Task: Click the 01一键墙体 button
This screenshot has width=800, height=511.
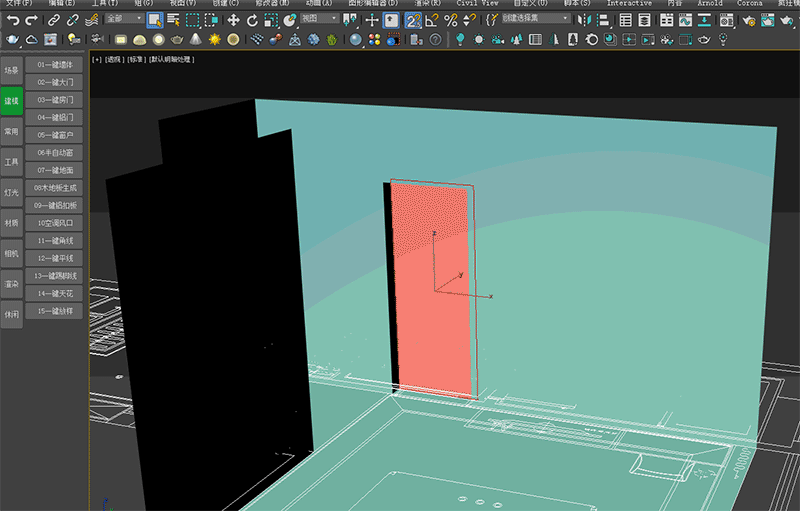Action: click(x=55, y=65)
